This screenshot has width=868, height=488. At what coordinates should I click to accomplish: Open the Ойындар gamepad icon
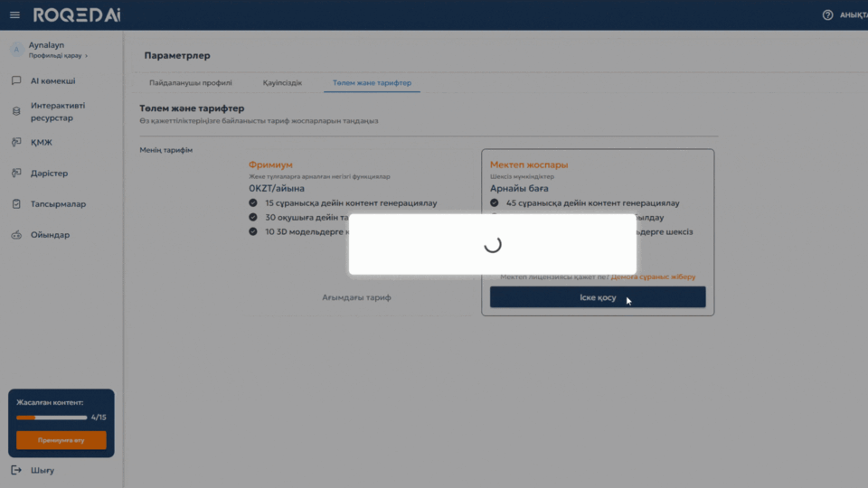(x=16, y=235)
